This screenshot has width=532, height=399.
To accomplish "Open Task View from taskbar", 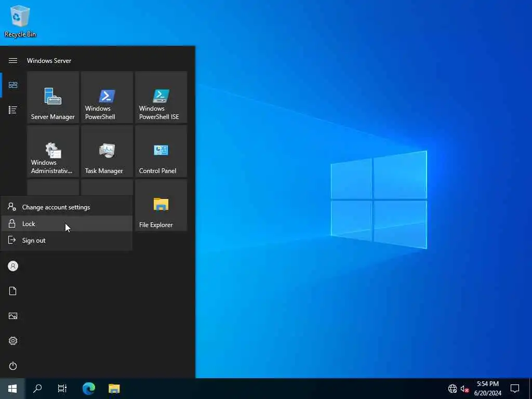I will pos(62,389).
